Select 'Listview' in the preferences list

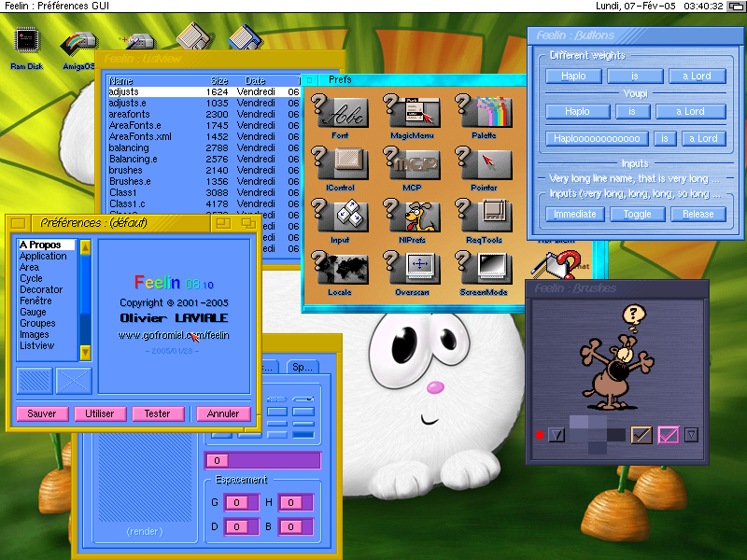(47, 345)
